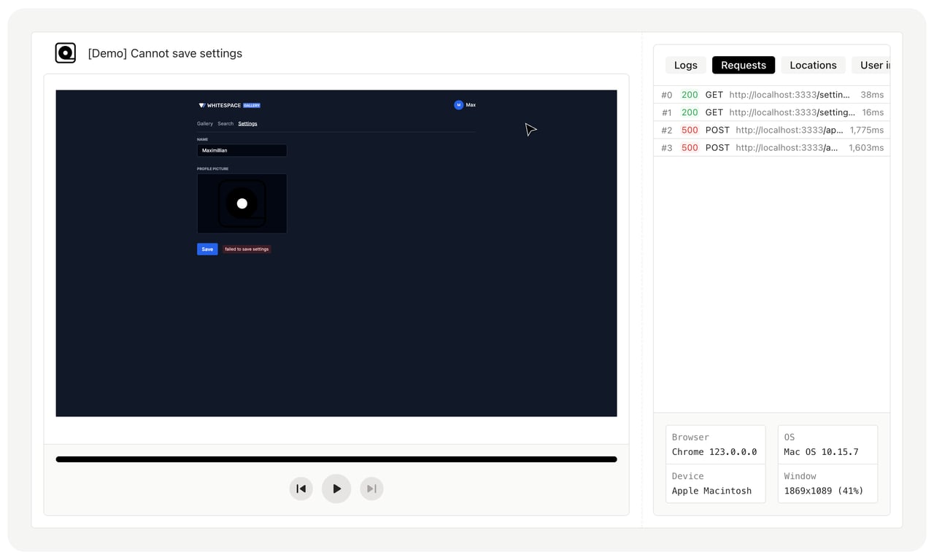The width and height of the screenshot is (934, 560).
Task: Click the profile picture thumbnail
Action: tap(242, 203)
